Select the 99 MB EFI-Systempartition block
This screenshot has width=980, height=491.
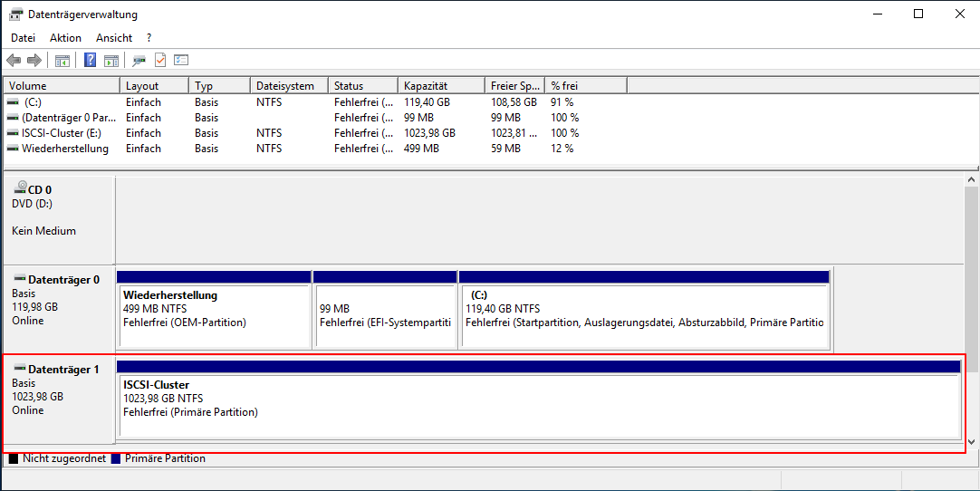click(385, 310)
